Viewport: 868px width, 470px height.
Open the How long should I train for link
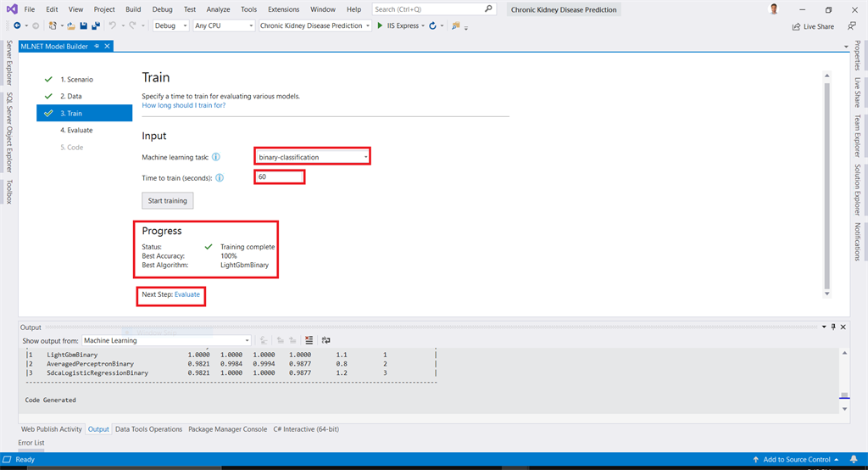point(184,105)
